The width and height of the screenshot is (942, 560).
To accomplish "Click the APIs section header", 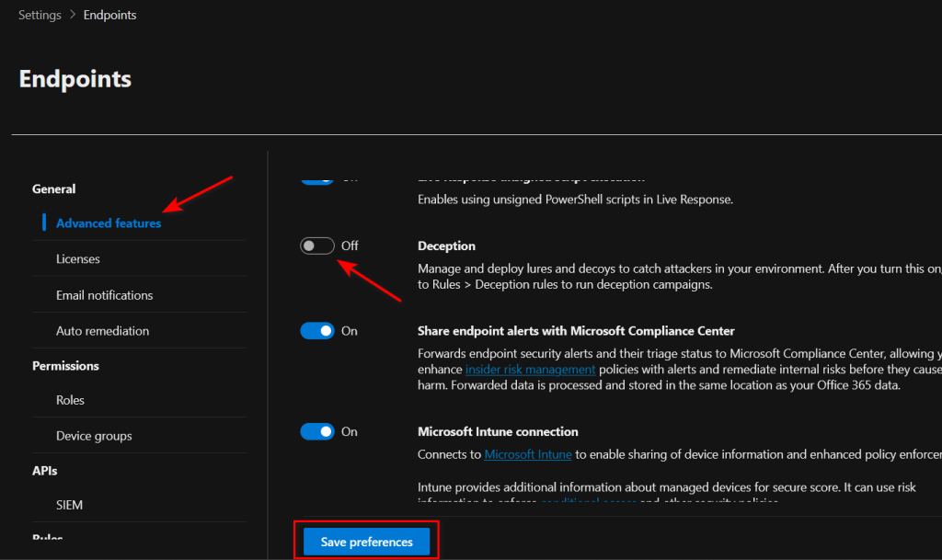I will point(45,471).
